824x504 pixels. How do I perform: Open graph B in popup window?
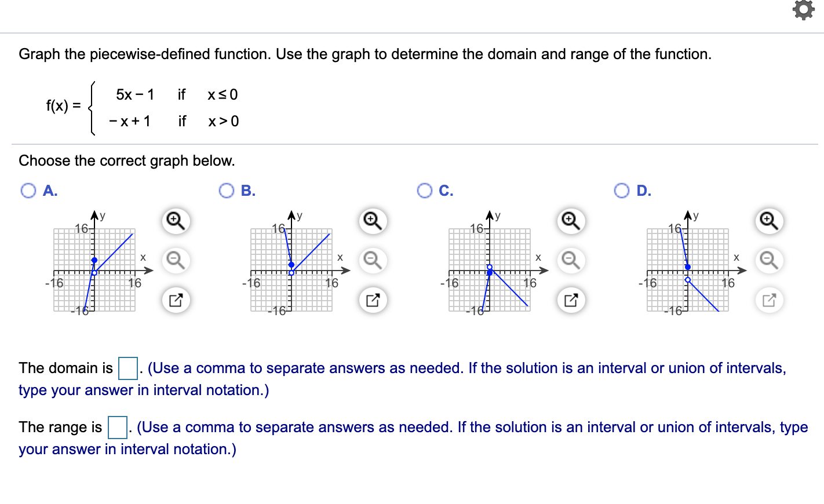pyautogui.click(x=373, y=300)
